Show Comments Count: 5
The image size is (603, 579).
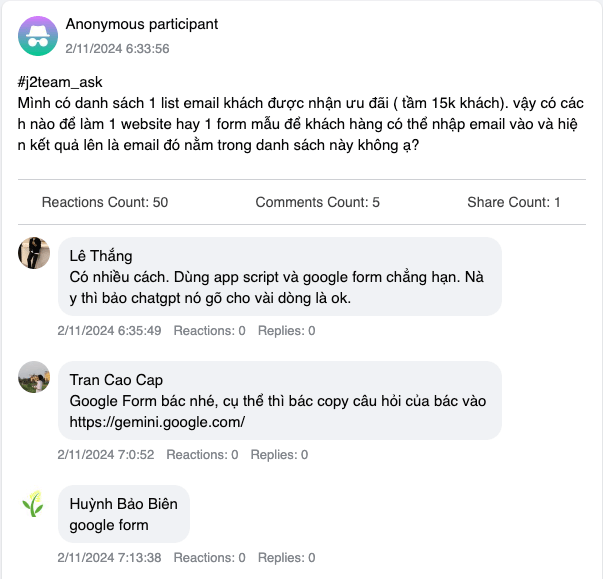click(x=317, y=202)
